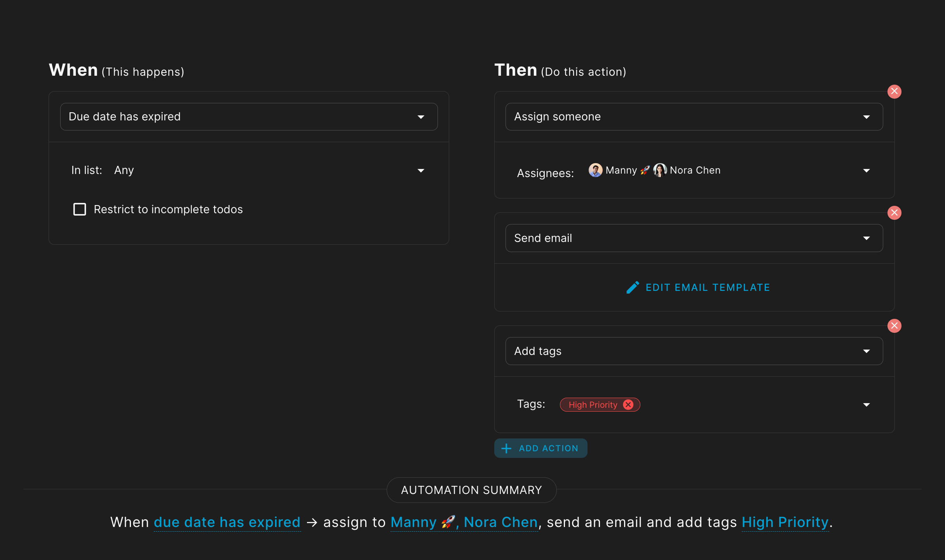Open the Send email action dropdown
Image resolution: width=945 pixels, height=560 pixels.
click(694, 238)
